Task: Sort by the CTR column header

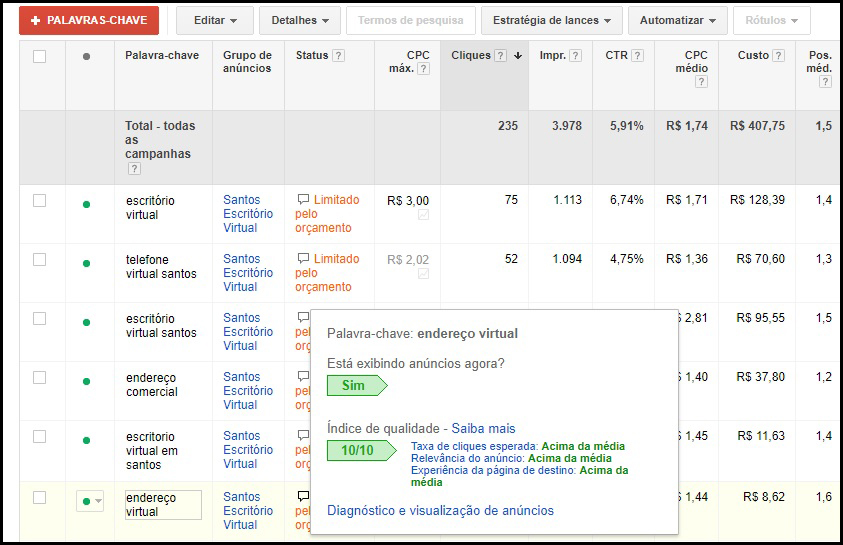Action: click(x=617, y=55)
